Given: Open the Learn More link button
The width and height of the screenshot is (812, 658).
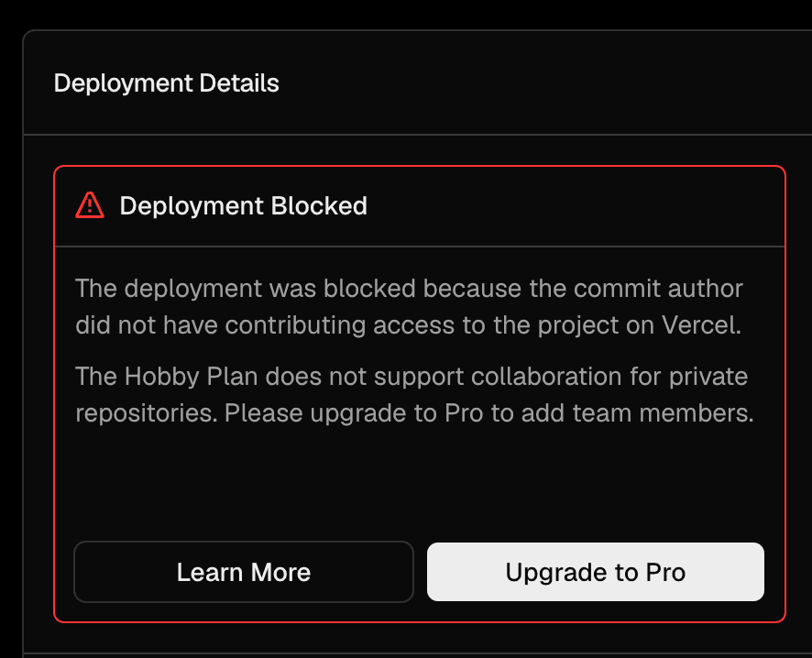Looking at the screenshot, I should 244,572.
